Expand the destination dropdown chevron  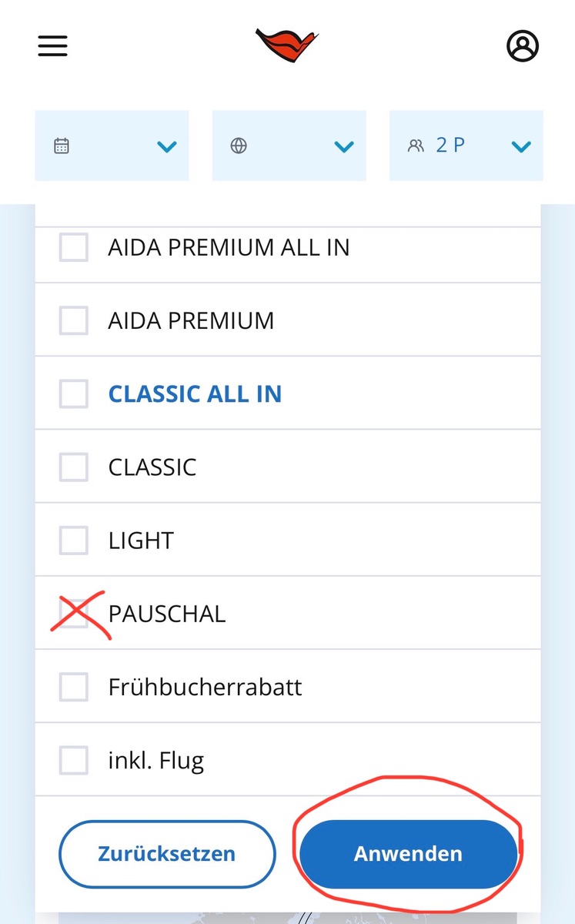click(x=344, y=146)
